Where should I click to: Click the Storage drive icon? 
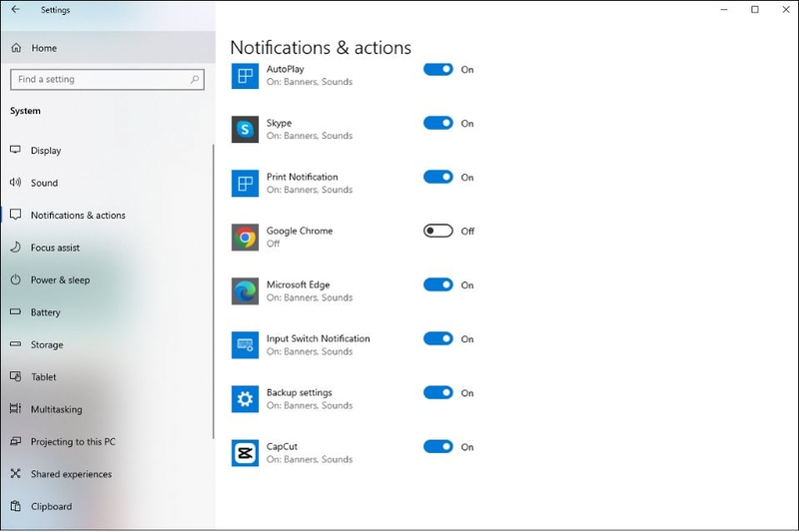[16, 344]
